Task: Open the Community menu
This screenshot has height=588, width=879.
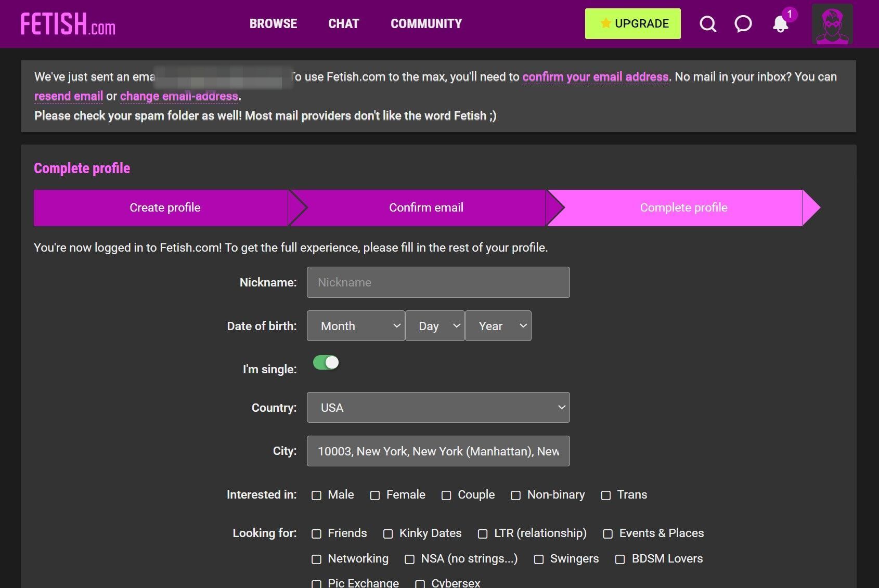Action: click(426, 24)
